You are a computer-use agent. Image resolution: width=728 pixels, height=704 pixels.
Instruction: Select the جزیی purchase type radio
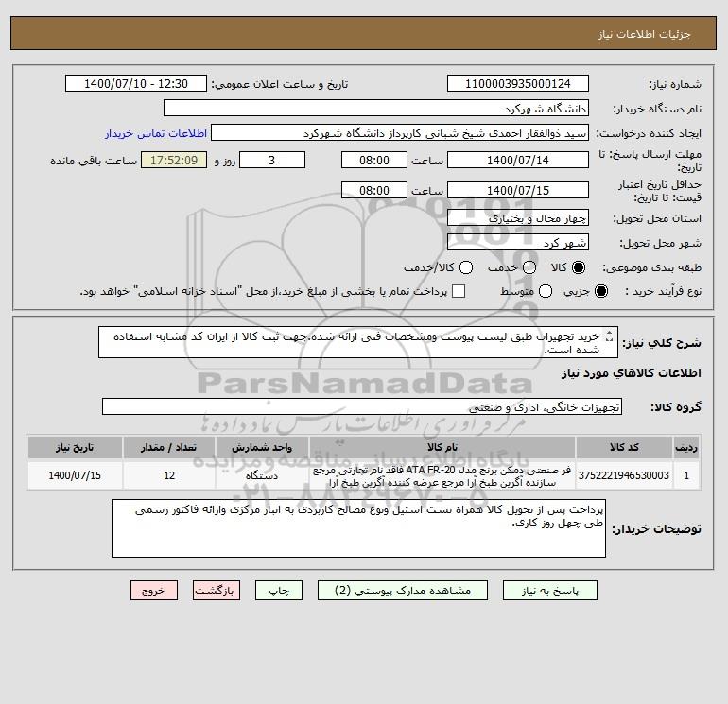tap(600, 291)
